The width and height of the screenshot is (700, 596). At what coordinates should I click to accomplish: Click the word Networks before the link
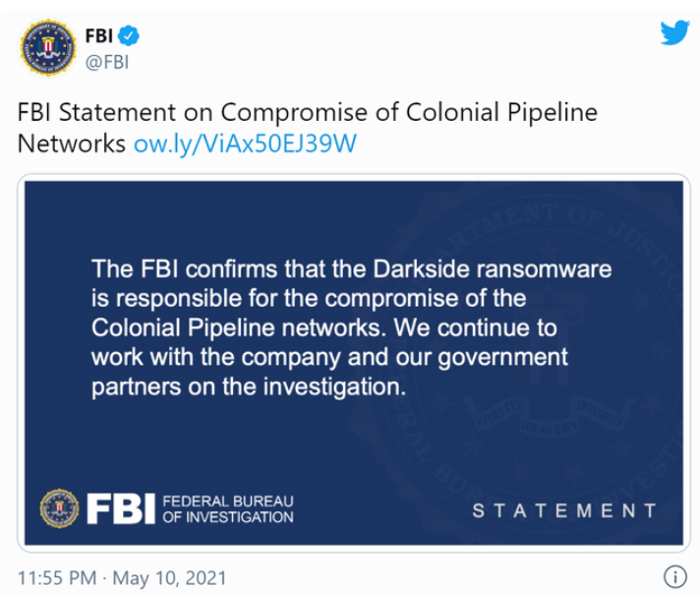[x=72, y=144]
